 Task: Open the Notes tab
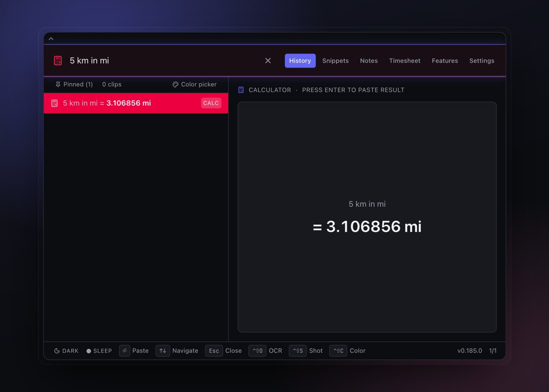(x=369, y=61)
